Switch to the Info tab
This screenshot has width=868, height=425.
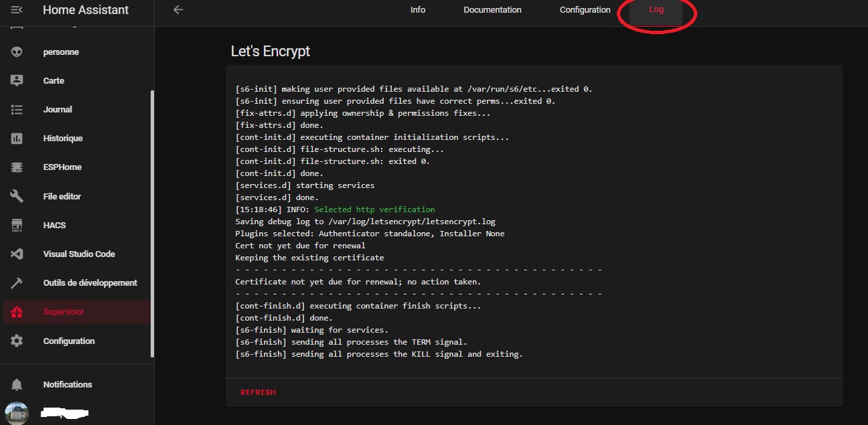click(x=418, y=10)
